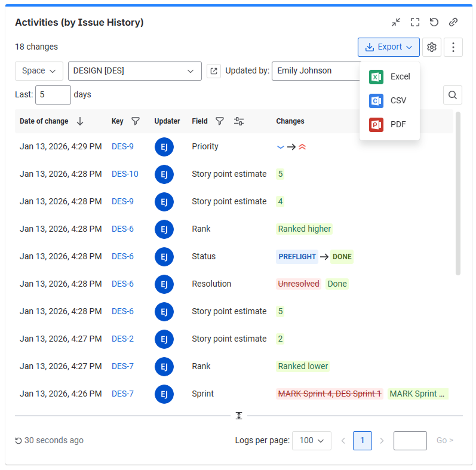Go to next page arrow
The width and height of the screenshot is (476, 470).
pos(382,441)
